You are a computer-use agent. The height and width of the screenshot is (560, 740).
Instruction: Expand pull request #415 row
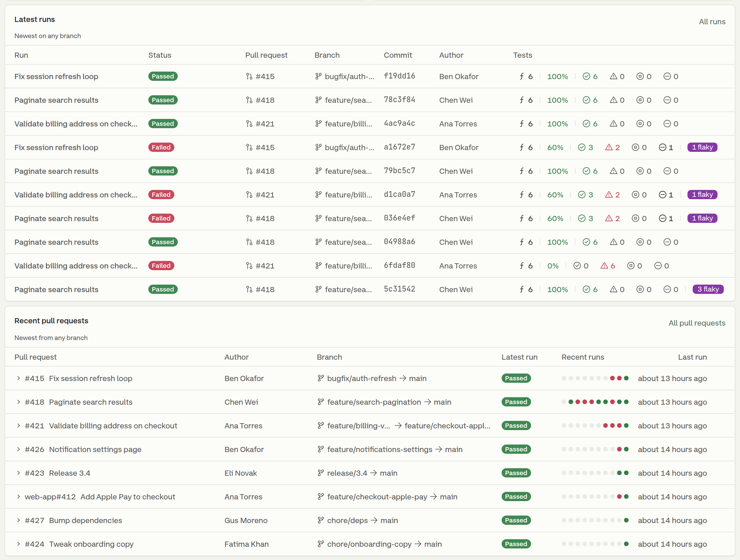coord(18,378)
